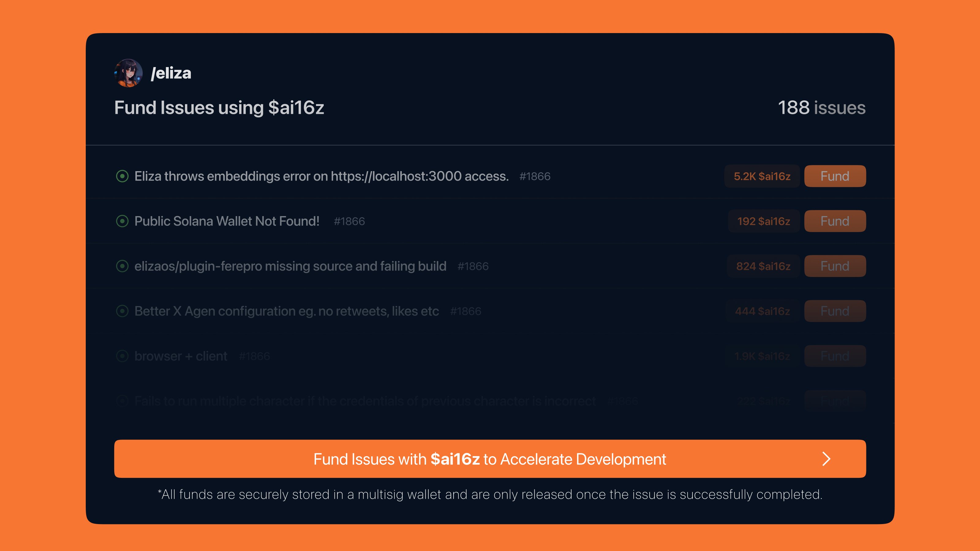Viewport: 980px width, 551px height.
Task: Click Fund Issues with $ai16z banner button
Action: [x=490, y=459]
